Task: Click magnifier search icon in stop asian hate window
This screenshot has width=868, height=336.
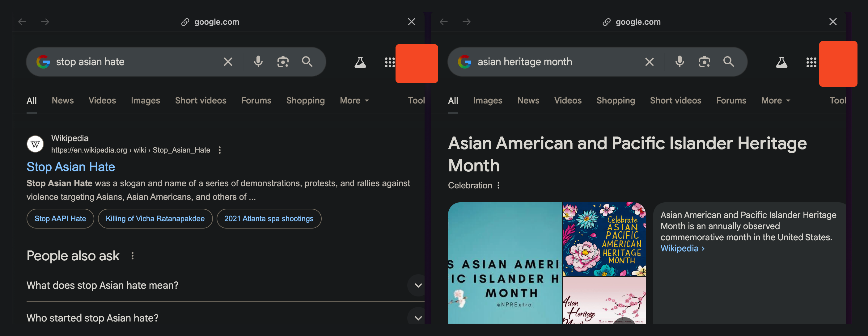Action: [307, 62]
